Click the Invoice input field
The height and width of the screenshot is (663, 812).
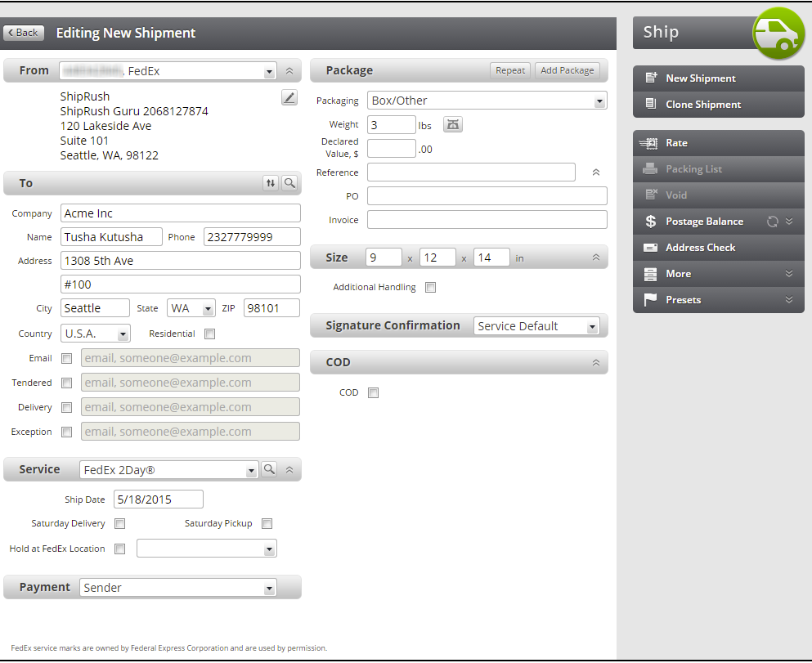(487, 219)
